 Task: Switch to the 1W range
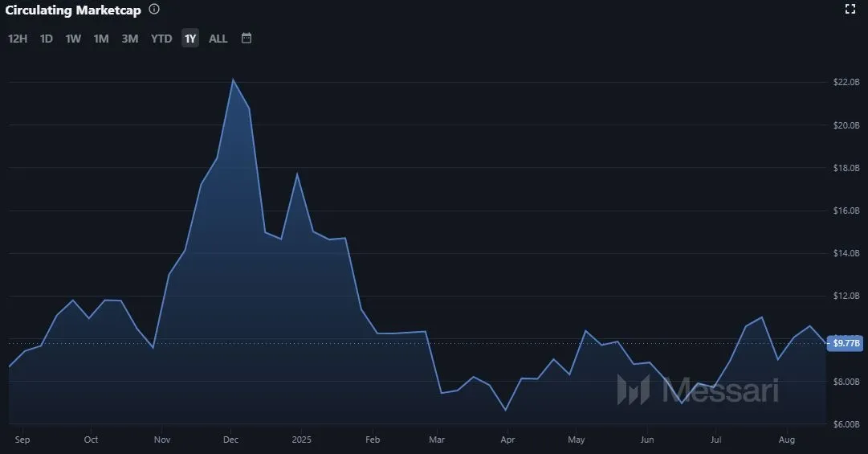(x=73, y=39)
